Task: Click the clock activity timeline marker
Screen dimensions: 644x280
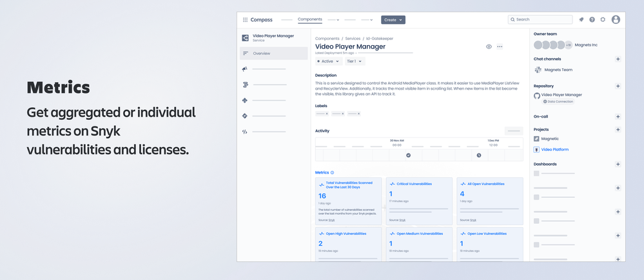Action: tap(479, 155)
